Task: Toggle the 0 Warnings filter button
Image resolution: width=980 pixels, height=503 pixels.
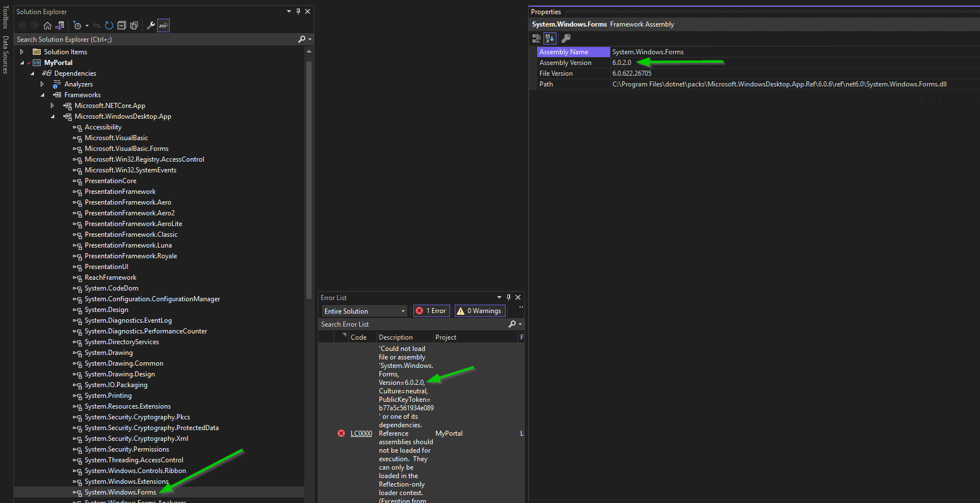Action: (x=480, y=311)
